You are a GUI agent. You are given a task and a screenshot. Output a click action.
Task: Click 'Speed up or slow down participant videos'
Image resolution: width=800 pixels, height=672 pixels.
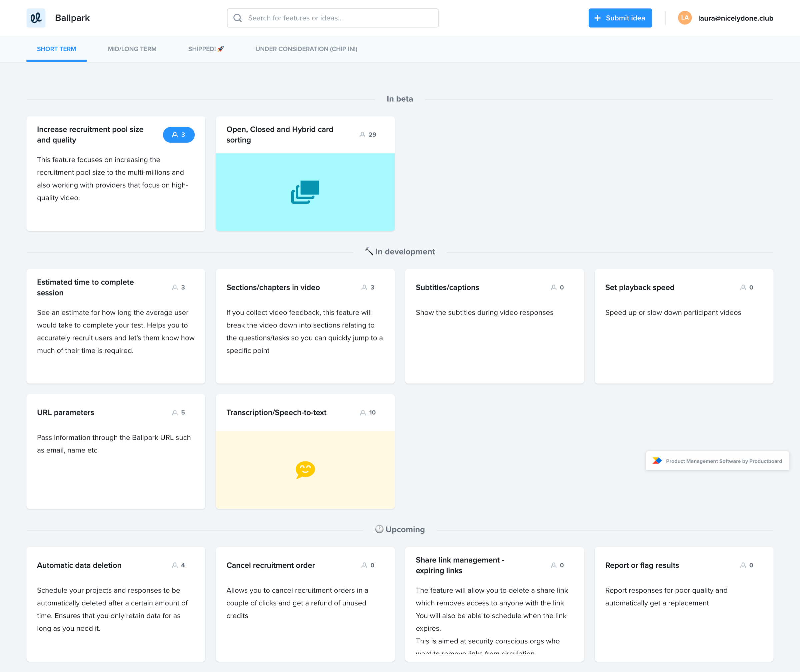tap(673, 313)
